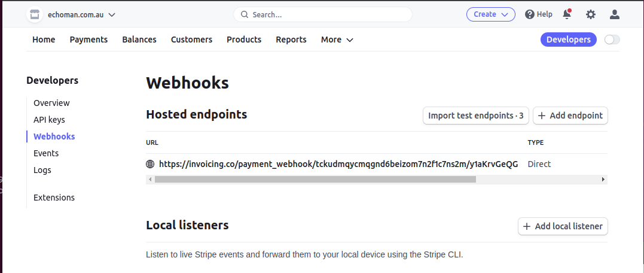Open the Create dropdown

pyautogui.click(x=490, y=14)
